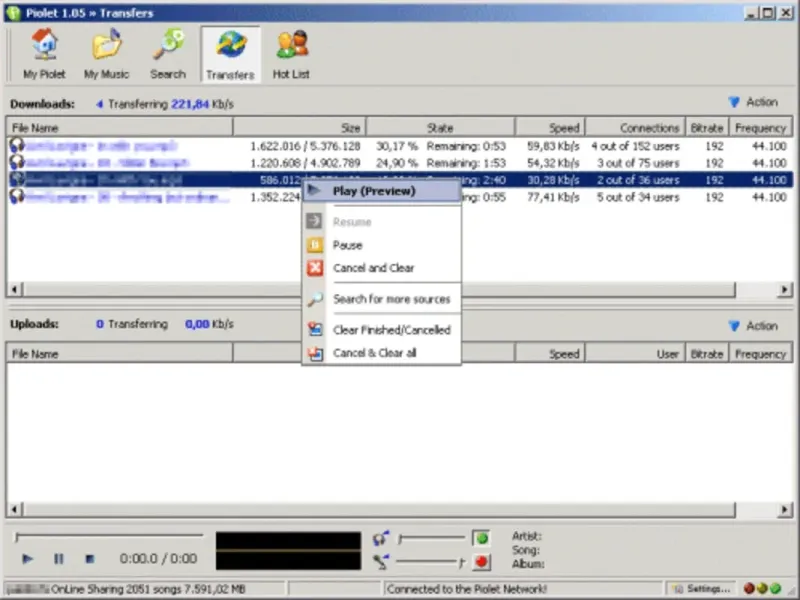This screenshot has width=800, height=600.
Task: Click the player Pause button
Action: point(59,559)
